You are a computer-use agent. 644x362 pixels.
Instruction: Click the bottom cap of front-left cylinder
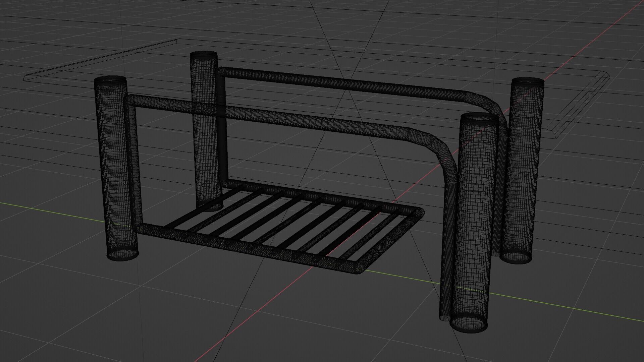(122, 254)
